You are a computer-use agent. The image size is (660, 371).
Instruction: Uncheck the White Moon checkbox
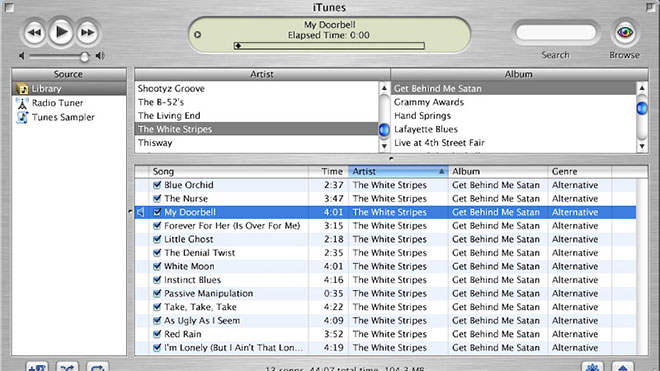pyautogui.click(x=157, y=266)
